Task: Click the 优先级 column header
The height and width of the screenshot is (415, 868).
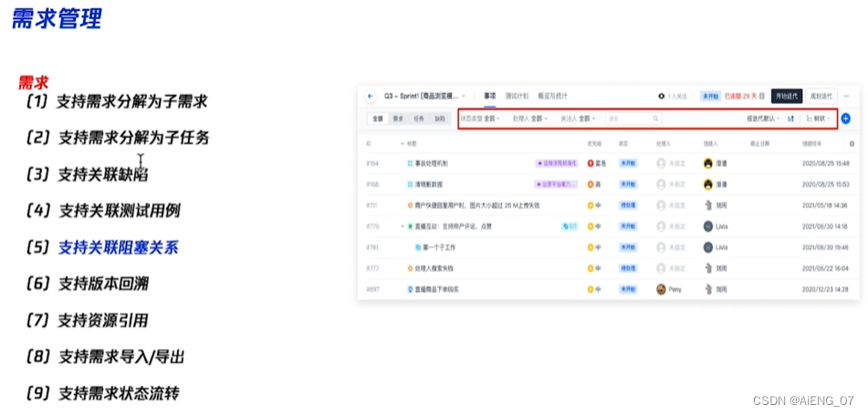Action: 594,144
